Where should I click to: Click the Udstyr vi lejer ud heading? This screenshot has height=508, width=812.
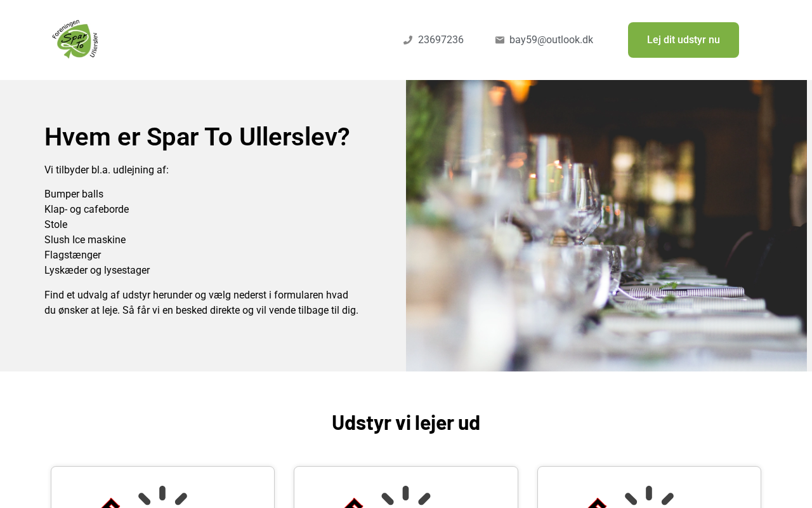(x=406, y=422)
